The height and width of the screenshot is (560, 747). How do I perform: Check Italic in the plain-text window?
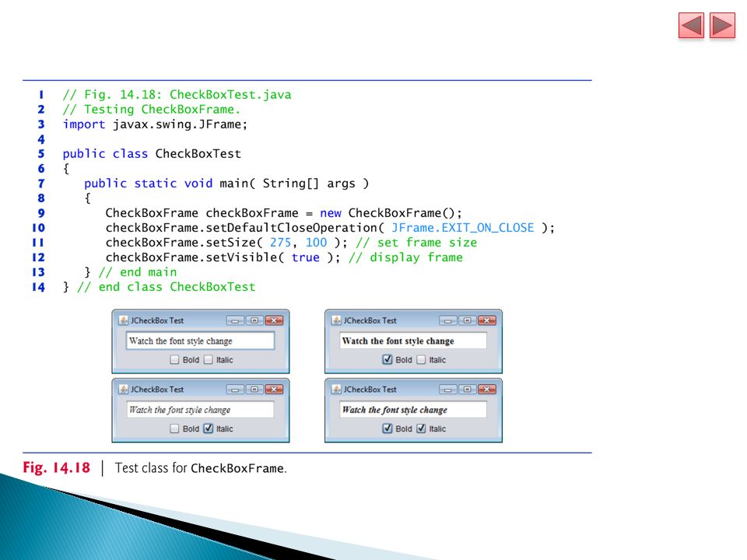[209, 359]
